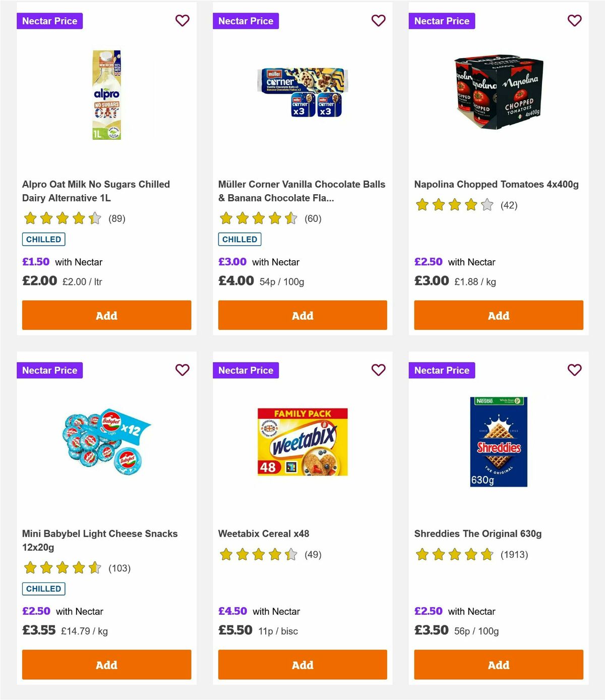
Task: Click the CHILLED tag on Mini Babybel
Action: [x=43, y=589]
